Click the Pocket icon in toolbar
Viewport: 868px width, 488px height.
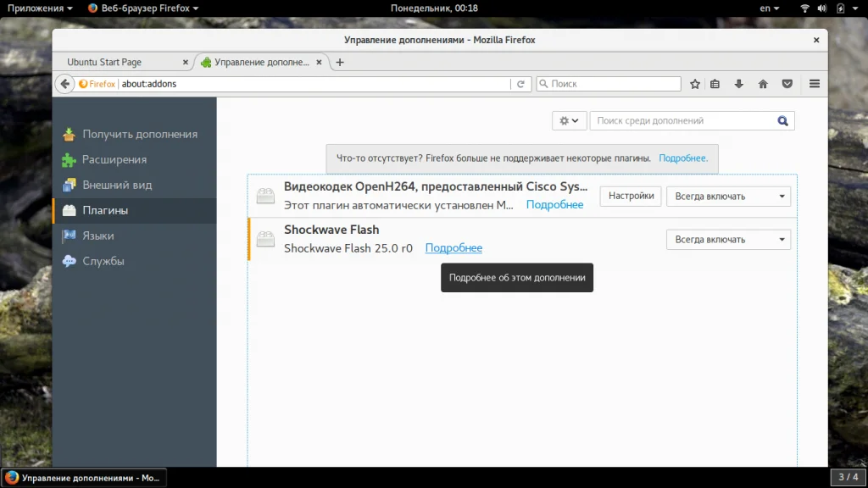pyautogui.click(x=787, y=84)
